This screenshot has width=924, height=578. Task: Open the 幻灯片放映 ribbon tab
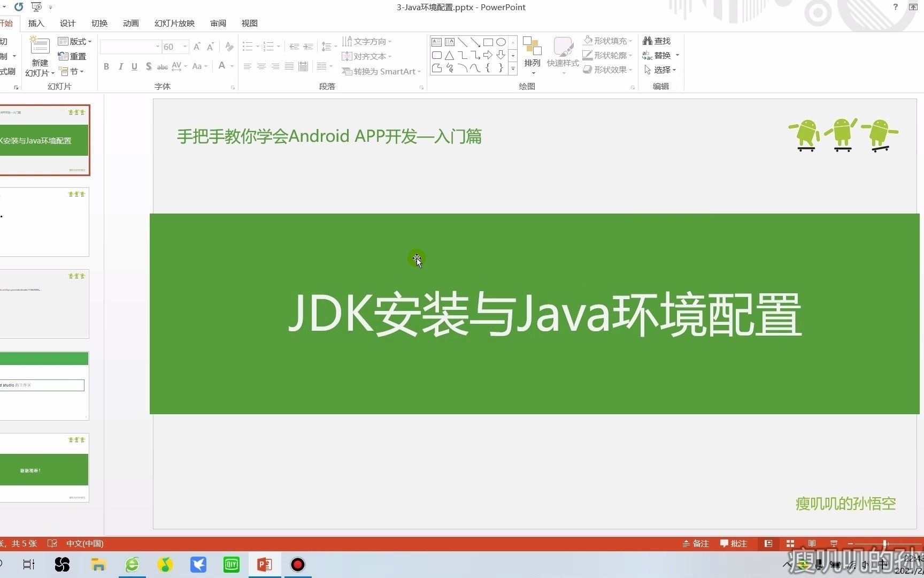pos(174,23)
